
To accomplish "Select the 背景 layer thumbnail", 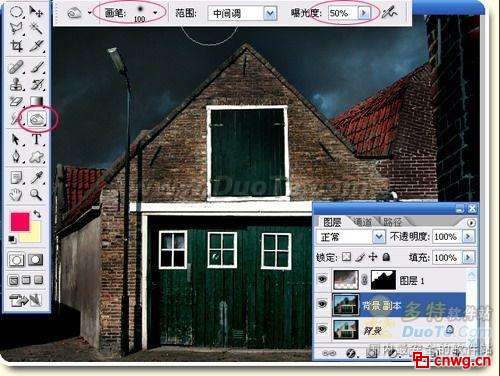I will pos(346,329).
